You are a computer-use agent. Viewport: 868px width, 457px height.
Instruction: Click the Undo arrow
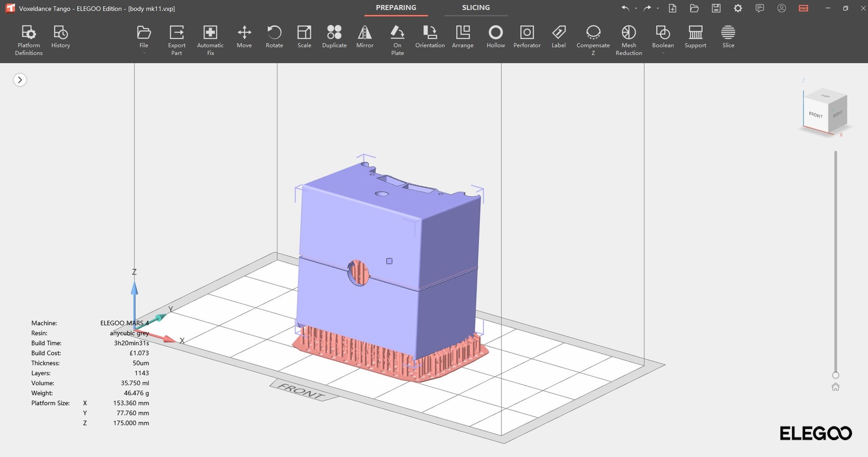625,8
